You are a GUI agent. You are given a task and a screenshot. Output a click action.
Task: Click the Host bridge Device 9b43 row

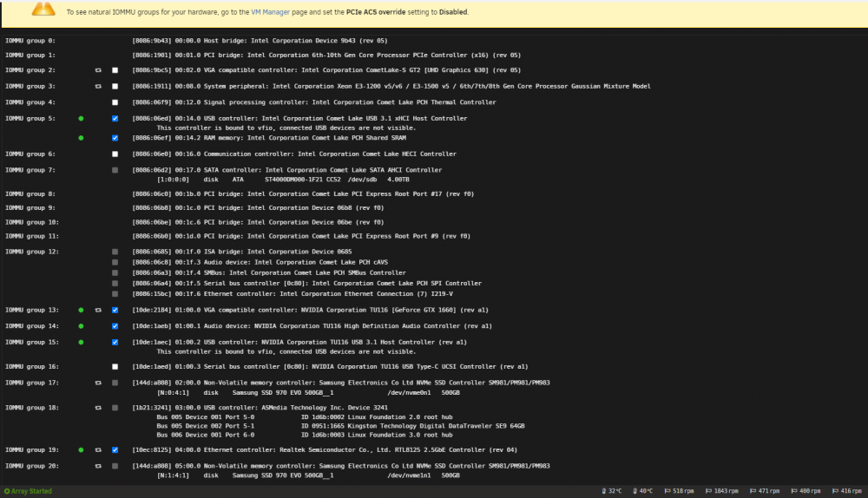coord(260,41)
